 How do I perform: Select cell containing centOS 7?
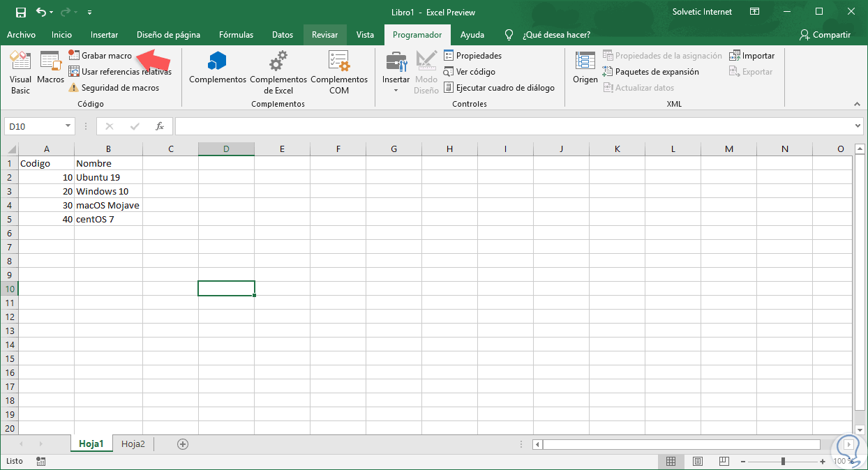pos(108,219)
